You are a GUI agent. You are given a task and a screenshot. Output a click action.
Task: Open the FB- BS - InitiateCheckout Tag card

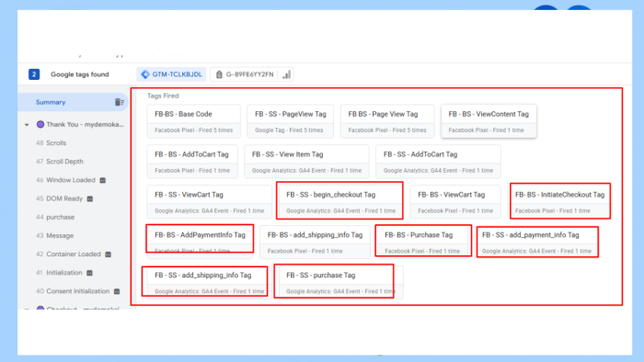point(559,202)
